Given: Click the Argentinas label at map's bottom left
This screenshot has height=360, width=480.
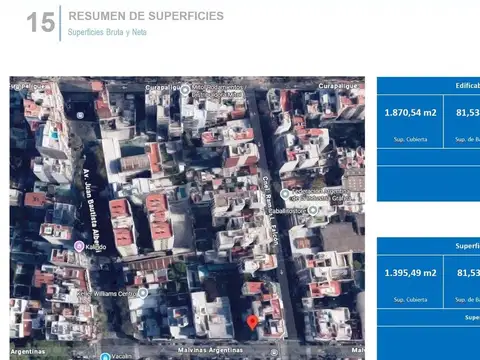Looking at the screenshot, I should 28,351.
